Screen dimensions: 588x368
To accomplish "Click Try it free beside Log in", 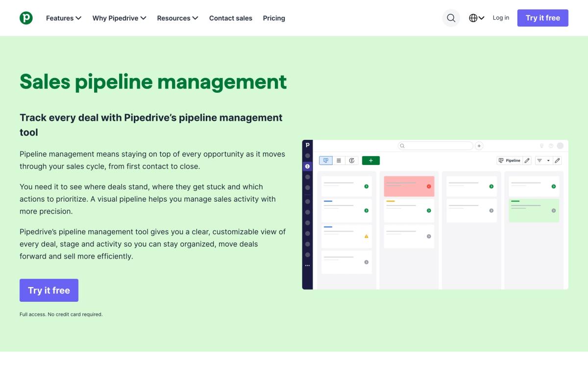I will click(543, 18).
